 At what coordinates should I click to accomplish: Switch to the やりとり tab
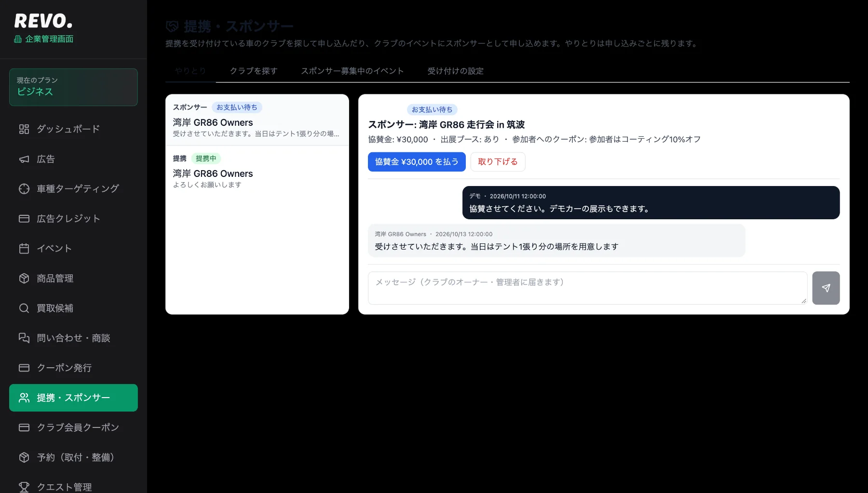(190, 71)
